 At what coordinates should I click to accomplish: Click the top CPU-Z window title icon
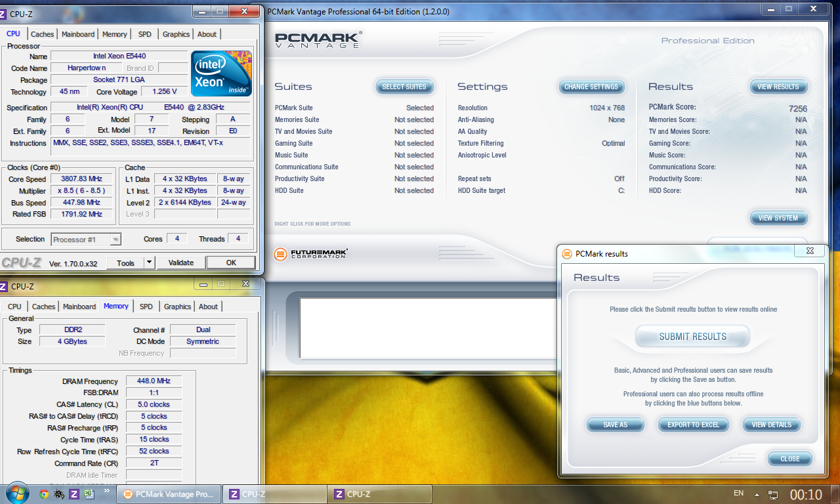(3, 14)
